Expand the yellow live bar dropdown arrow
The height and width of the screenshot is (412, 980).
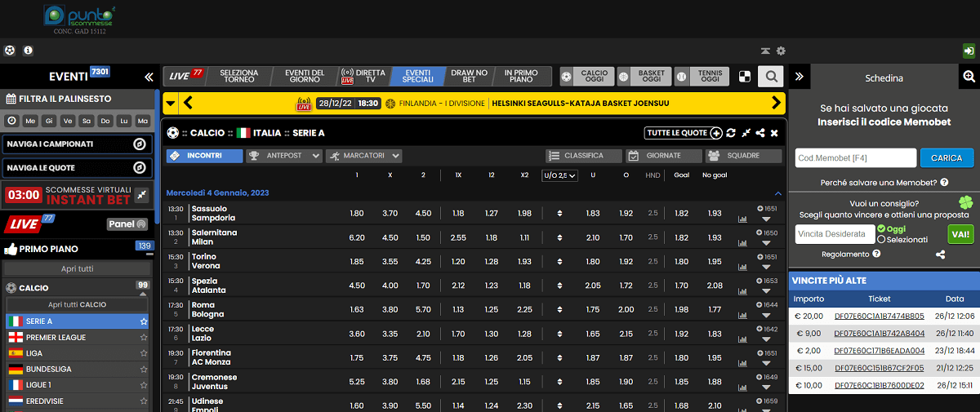[170, 104]
